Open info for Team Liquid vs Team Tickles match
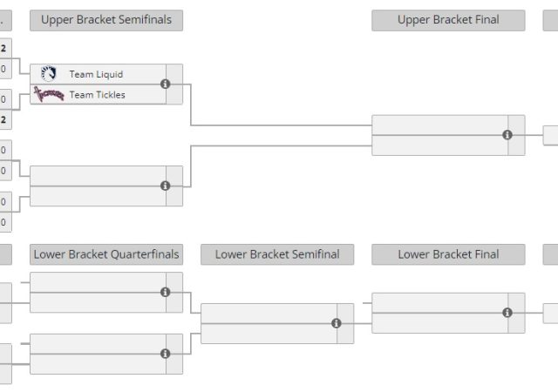Viewport: 558px width, 392px height. tap(166, 84)
